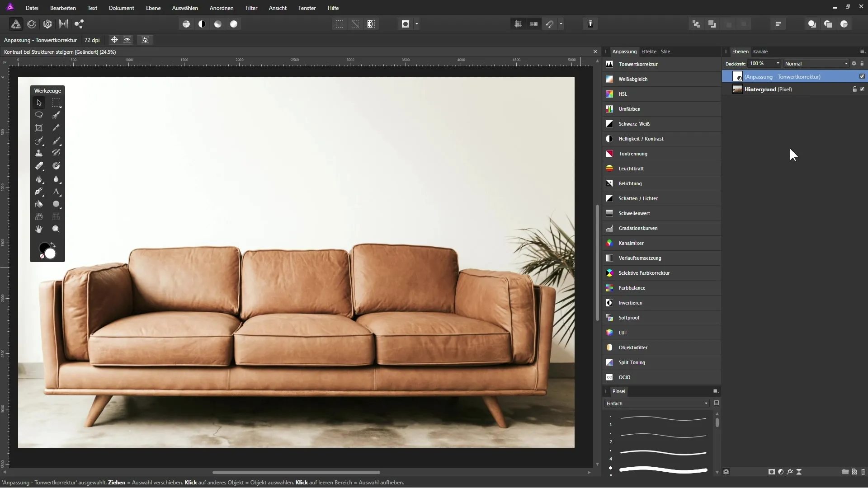Select the color picker eyedropper tool
868x488 pixels.
pos(56,128)
